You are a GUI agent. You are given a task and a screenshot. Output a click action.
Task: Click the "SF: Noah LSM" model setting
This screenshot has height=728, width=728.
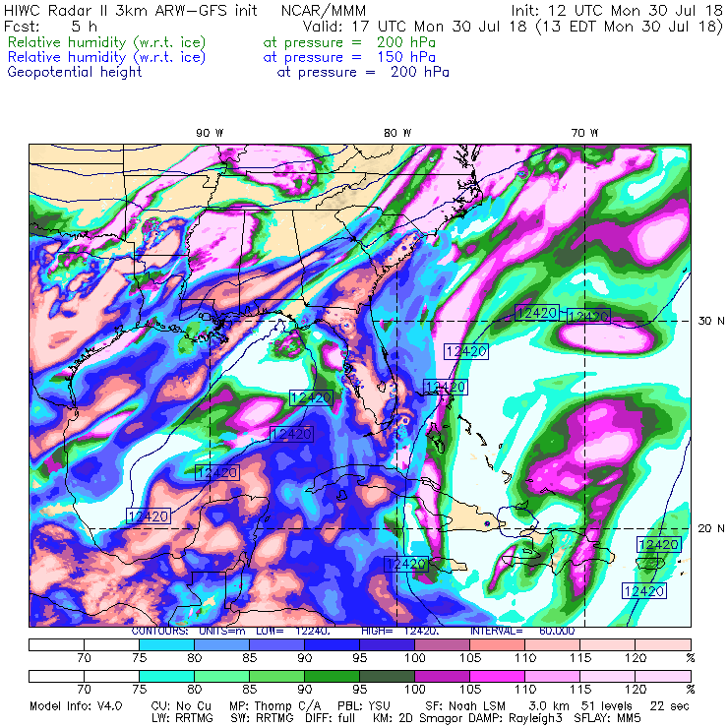coord(465,706)
